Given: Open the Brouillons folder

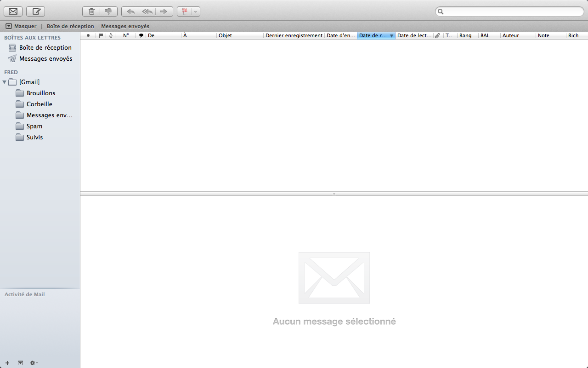Looking at the screenshot, I should [41, 93].
